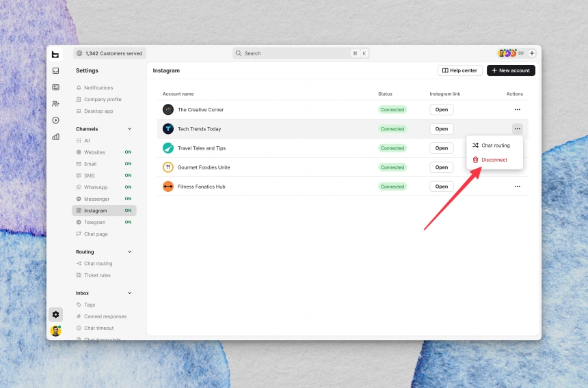Open Ticket rules in sidebar
Viewport: 588px width, 388px height.
click(x=94, y=275)
